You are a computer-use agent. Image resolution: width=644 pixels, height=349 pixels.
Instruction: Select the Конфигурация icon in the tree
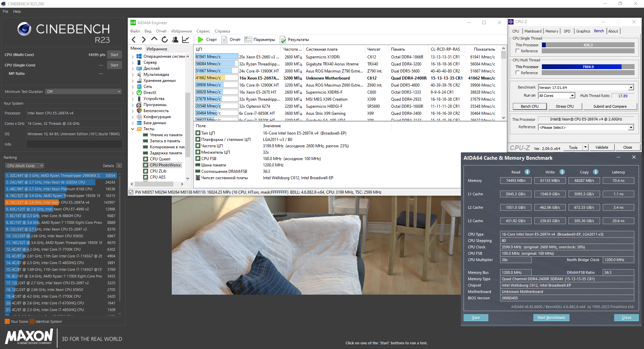click(x=139, y=117)
